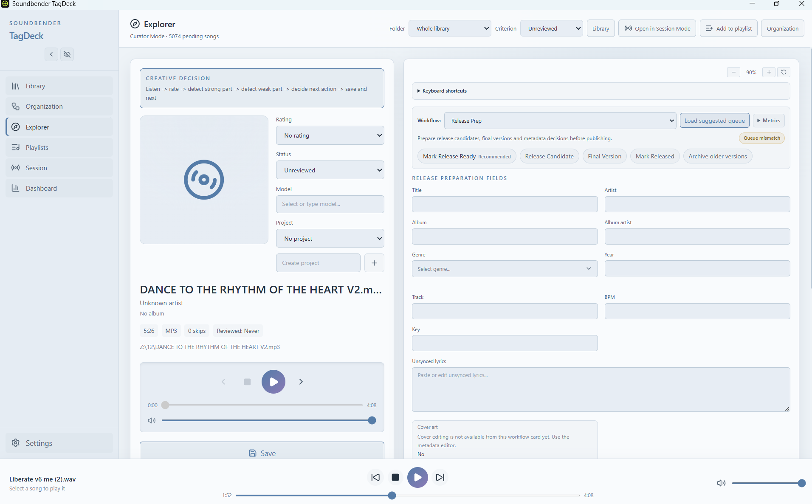Click the Library button in top toolbar

click(601, 28)
